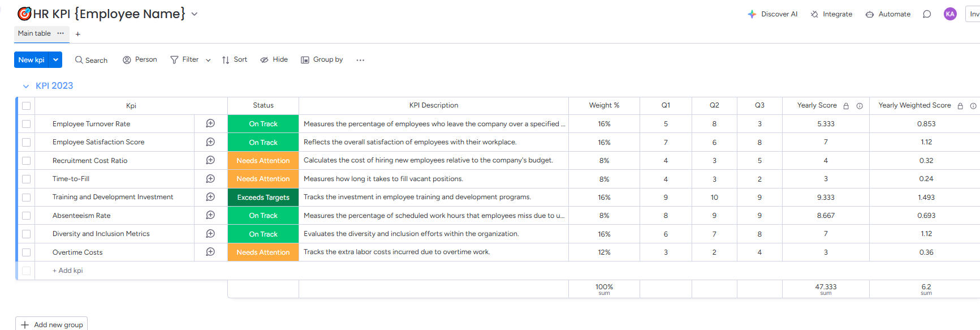980x330 pixels.
Task: Click the New kpi button
Action: click(32, 59)
